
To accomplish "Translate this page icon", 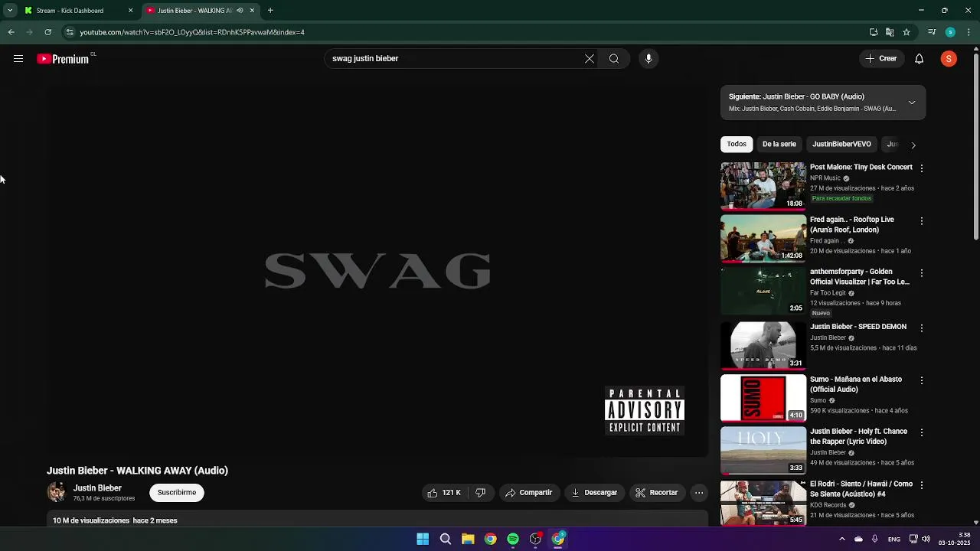I will click(x=890, y=32).
